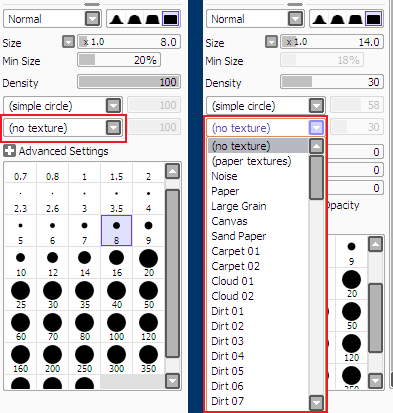The height and width of the screenshot is (413, 393).
Task: Adjust Density slider showing 30
Action: (x=332, y=82)
